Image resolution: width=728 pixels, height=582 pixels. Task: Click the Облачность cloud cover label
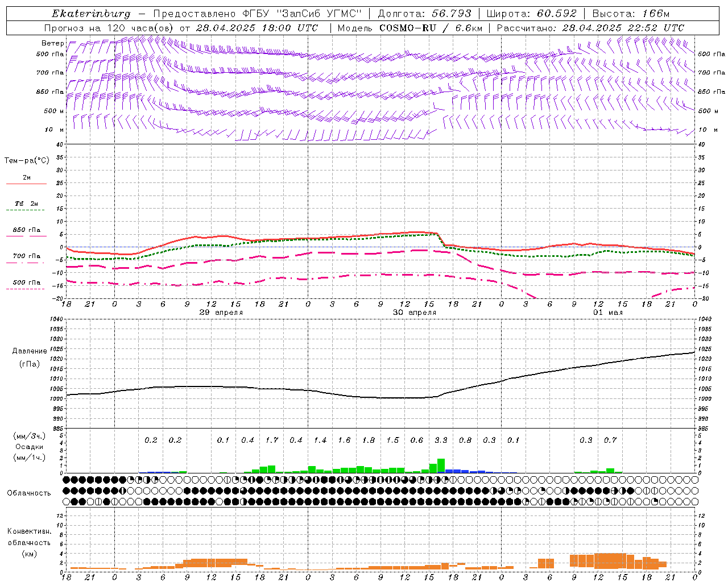(x=29, y=493)
